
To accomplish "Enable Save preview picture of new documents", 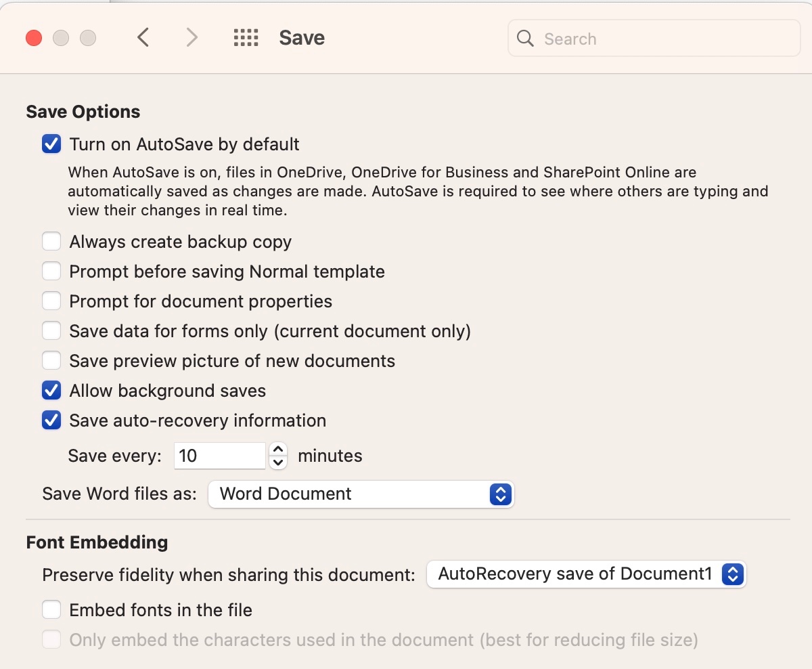I will pyautogui.click(x=51, y=361).
